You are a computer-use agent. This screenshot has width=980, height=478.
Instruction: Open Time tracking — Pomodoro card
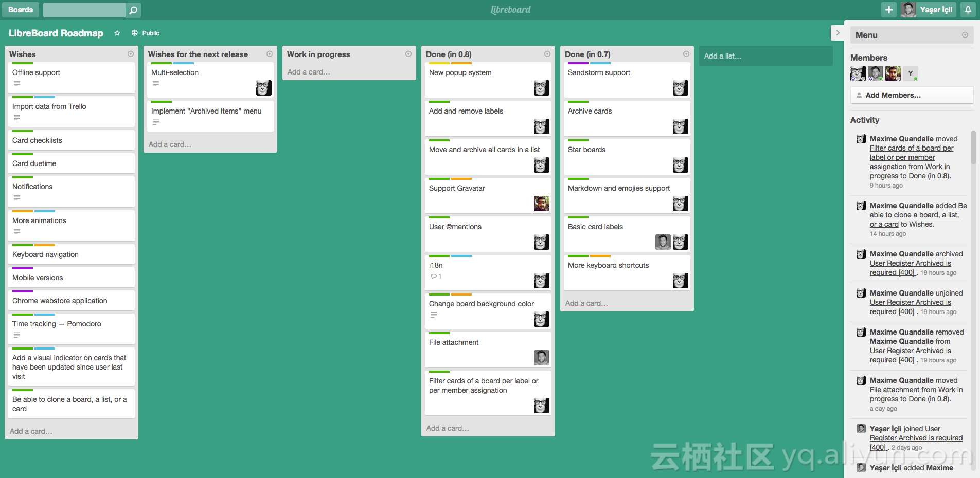pos(72,329)
